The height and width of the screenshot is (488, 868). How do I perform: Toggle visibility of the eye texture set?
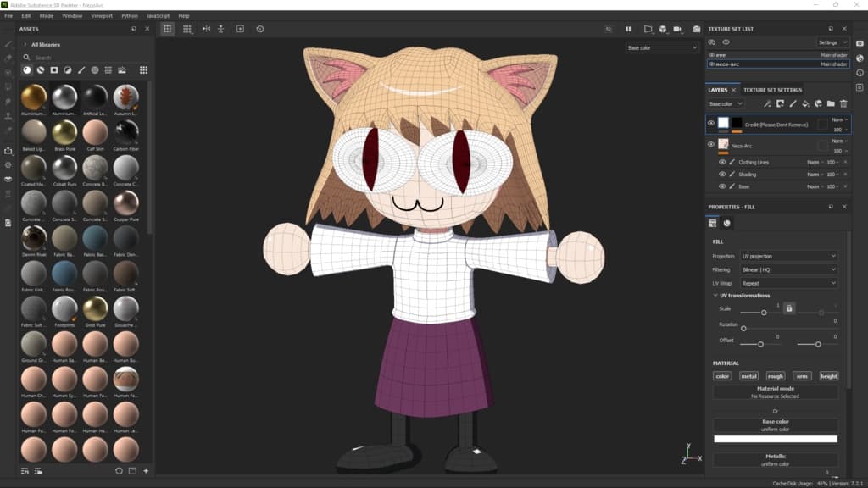[712, 55]
